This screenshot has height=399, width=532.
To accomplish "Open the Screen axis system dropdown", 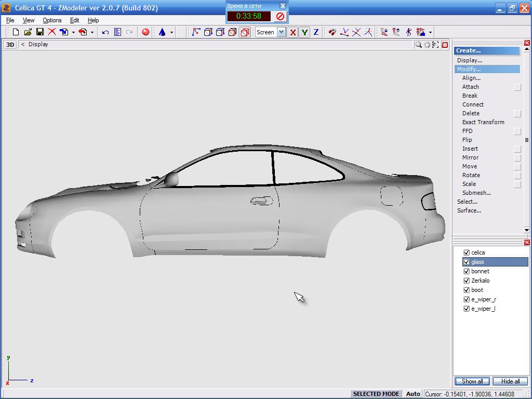I will [281, 32].
